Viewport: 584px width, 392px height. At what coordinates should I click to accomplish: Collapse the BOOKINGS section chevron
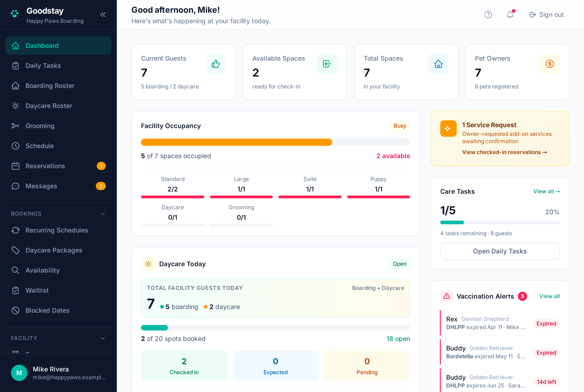tap(103, 214)
